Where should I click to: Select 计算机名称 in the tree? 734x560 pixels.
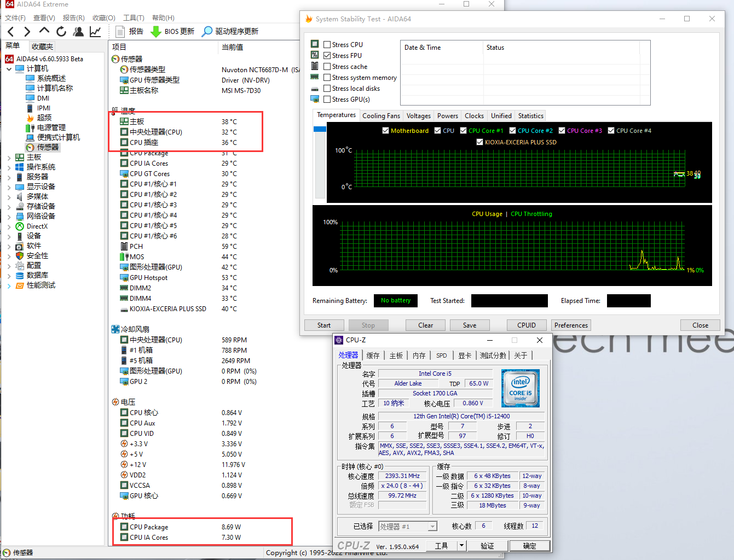click(x=55, y=88)
